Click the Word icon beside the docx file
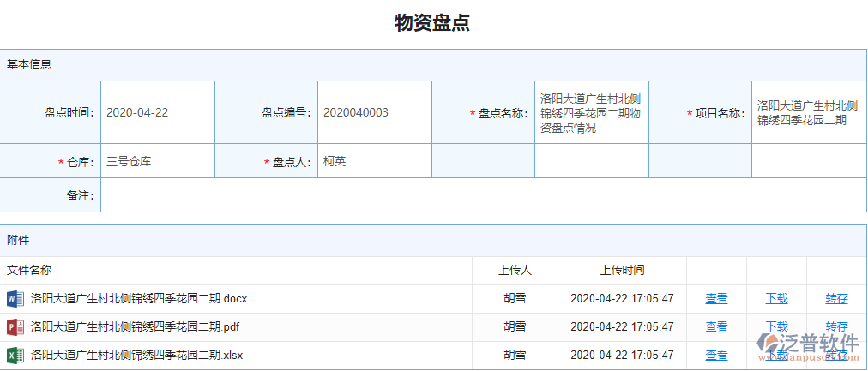868x371 pixels. pos(15,299)
